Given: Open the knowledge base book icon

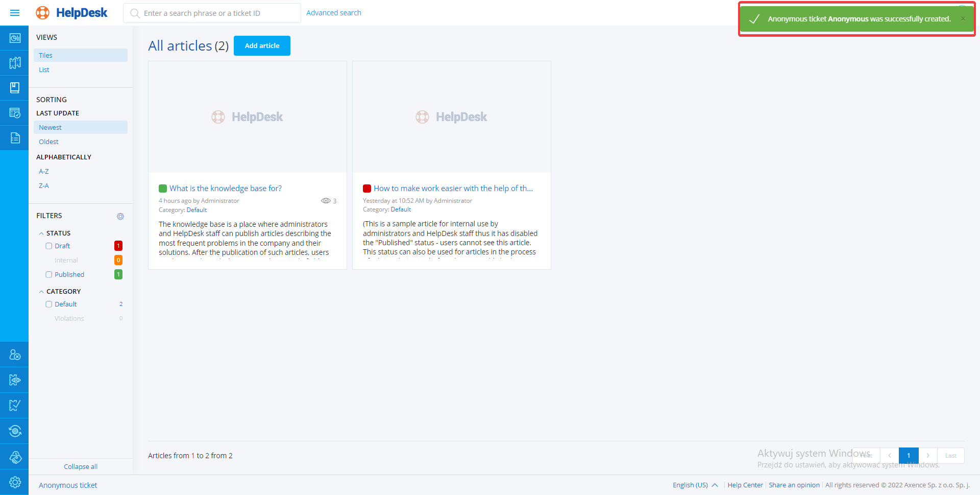Looking at the screenshot, I should click(15, 88).
